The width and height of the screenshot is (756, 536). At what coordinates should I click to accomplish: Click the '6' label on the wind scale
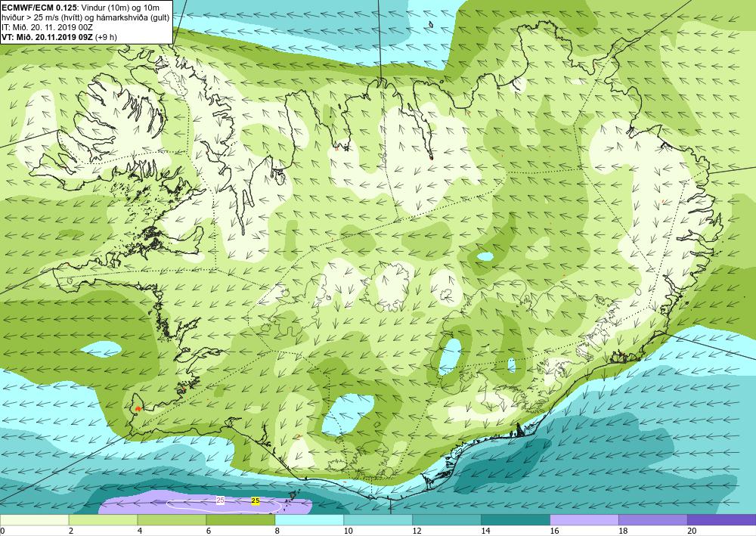209,531
